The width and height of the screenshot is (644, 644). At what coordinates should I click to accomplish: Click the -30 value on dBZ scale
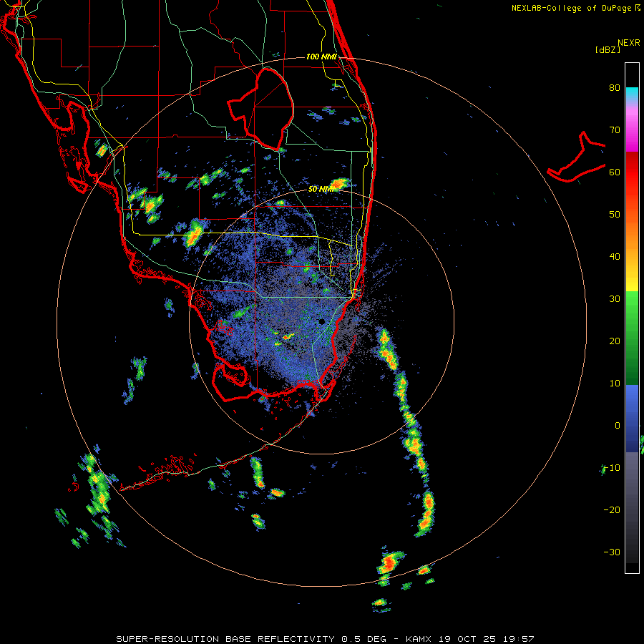click(x=612, y=552)
